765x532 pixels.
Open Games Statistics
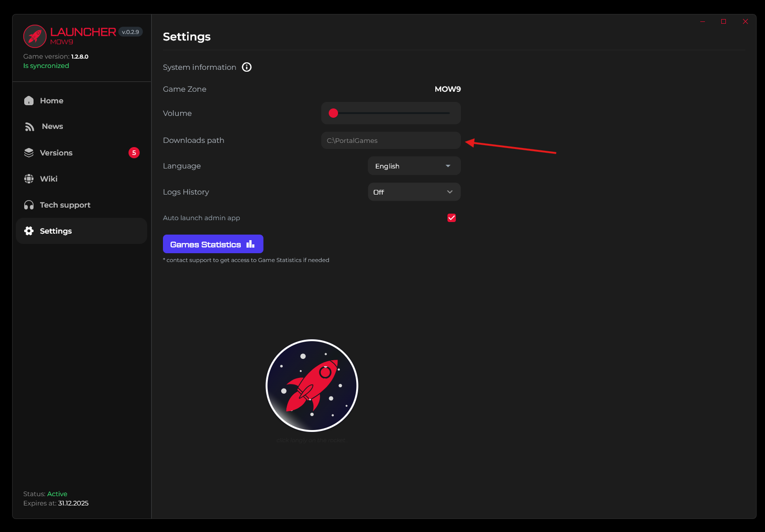[x=213, y=244]
